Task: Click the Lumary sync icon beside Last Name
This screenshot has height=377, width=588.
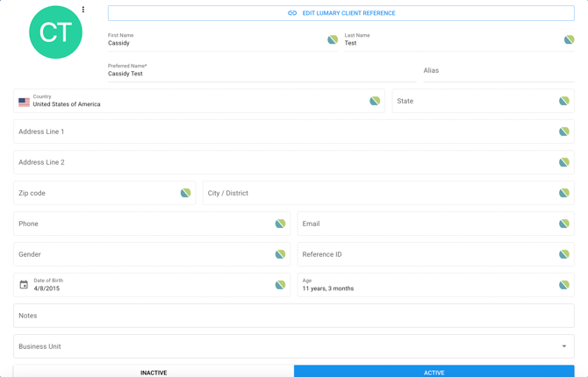Action: (570, 39)
